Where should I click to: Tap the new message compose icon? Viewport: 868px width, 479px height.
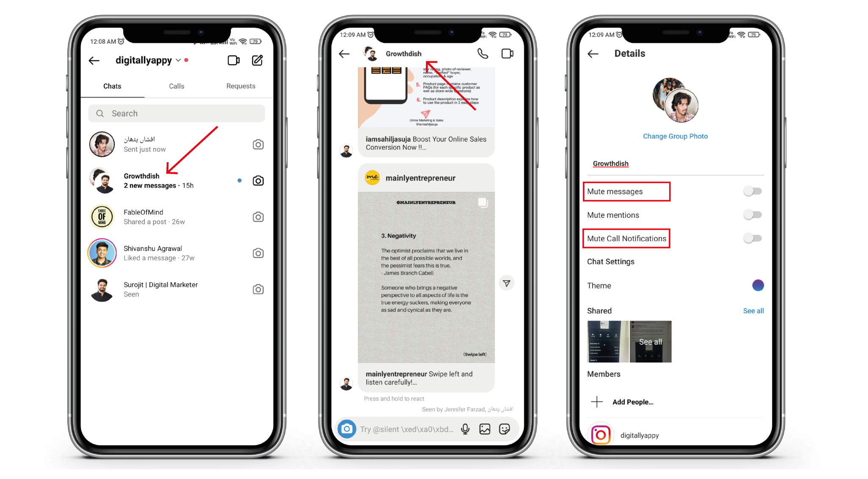click(x=258, y=60)
